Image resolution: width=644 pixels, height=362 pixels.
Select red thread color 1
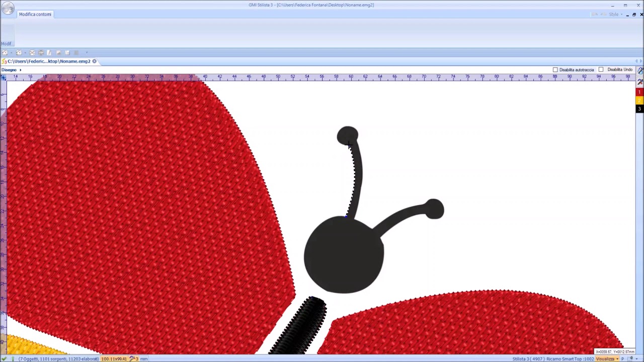click(639, 93)
